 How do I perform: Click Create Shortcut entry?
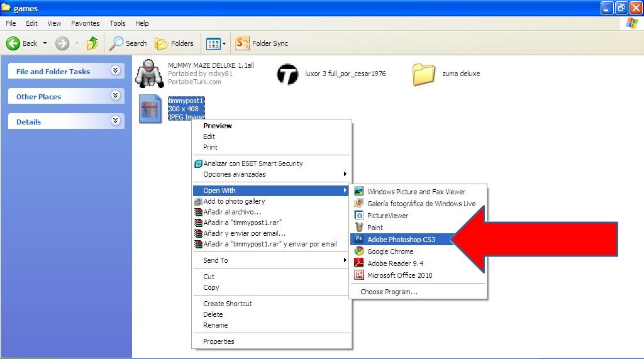tap(272, 304)
